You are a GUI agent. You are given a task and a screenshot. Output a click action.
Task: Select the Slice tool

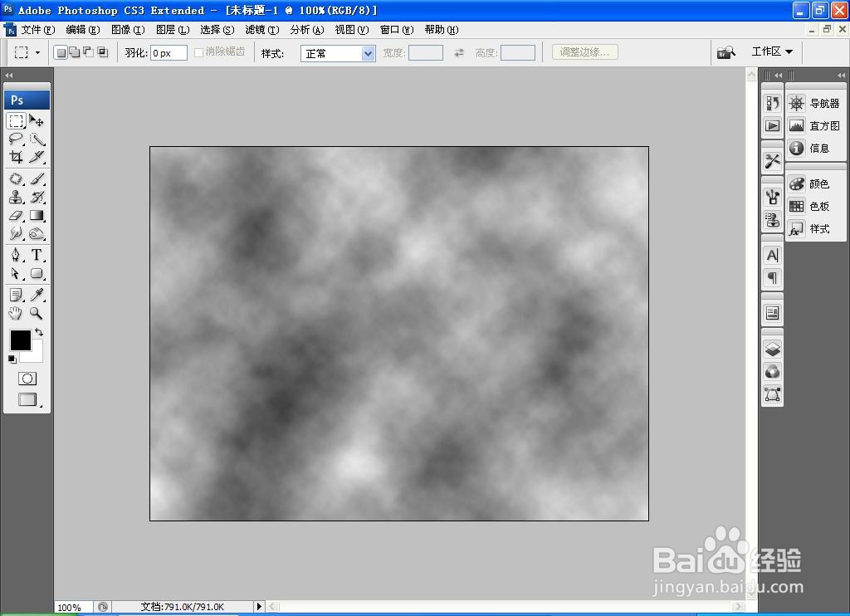click(x=37, y=157)
